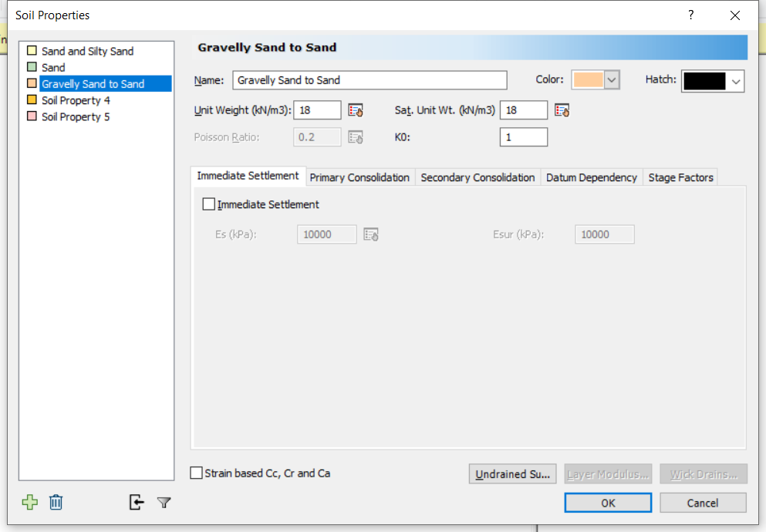Open the Hatch pattern dropdown

point(737,79)
